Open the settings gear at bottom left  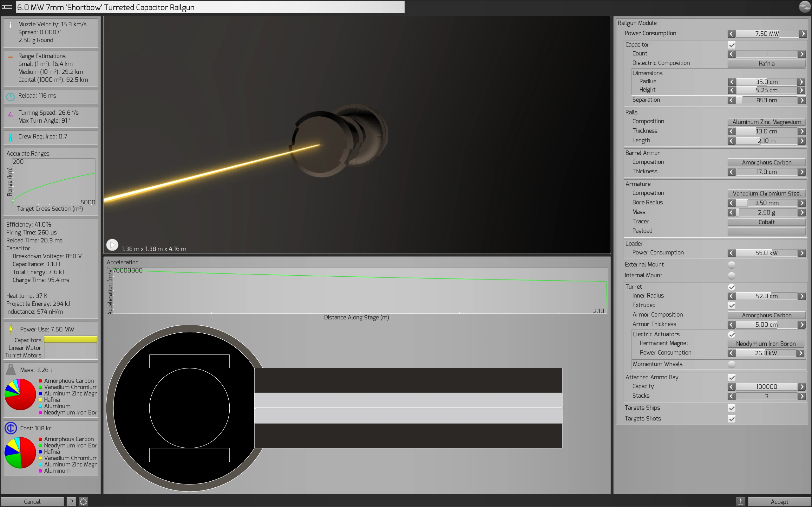(83, 501)
